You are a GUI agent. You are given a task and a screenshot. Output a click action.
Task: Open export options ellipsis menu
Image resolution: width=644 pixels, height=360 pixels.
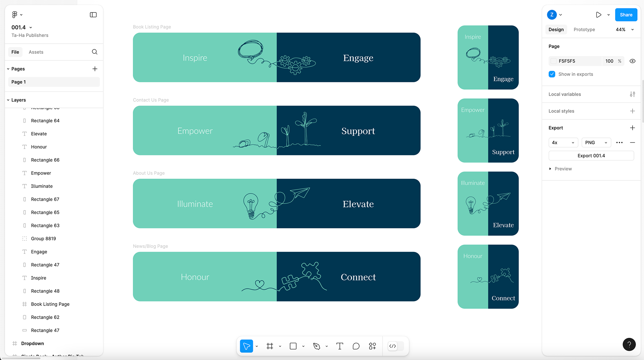620,143
